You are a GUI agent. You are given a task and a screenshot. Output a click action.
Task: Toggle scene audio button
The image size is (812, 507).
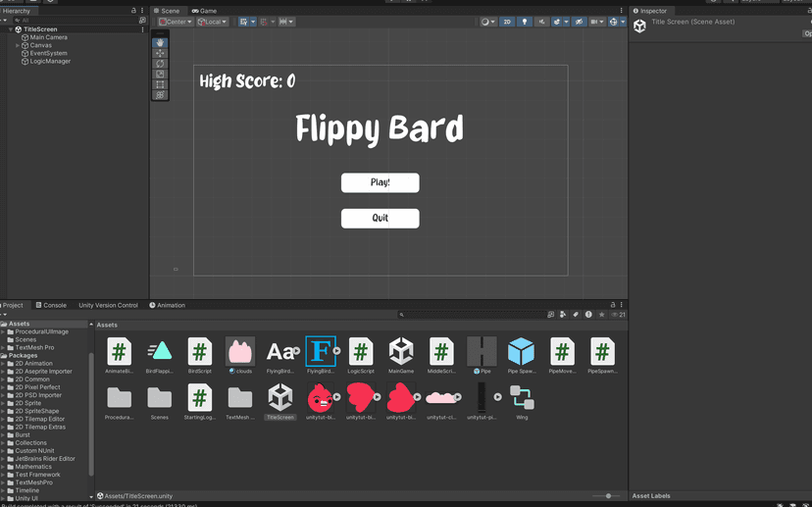540,22
